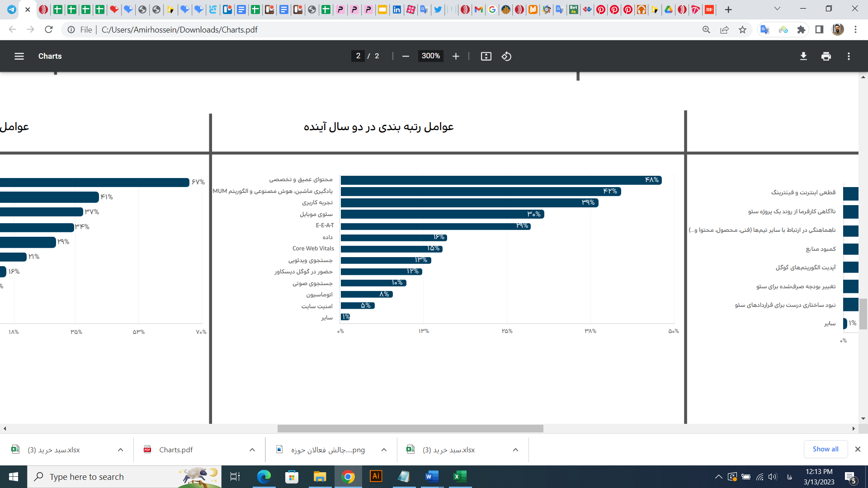Click the browser back button
868x488 pixels.
[x=12, y=29]
